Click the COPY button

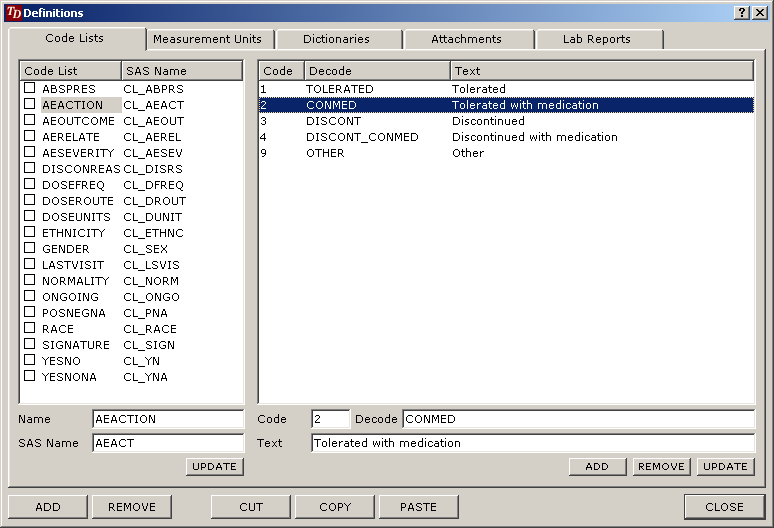click(x=335, y=507)
